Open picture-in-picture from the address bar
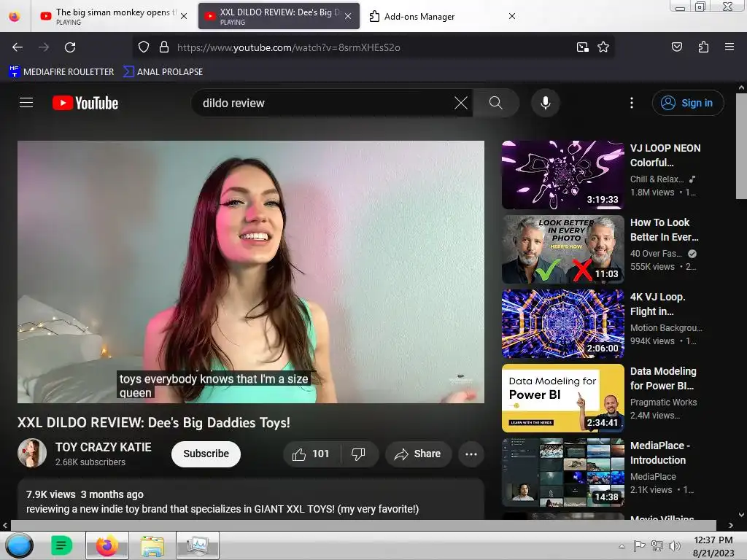 point(583,47)
